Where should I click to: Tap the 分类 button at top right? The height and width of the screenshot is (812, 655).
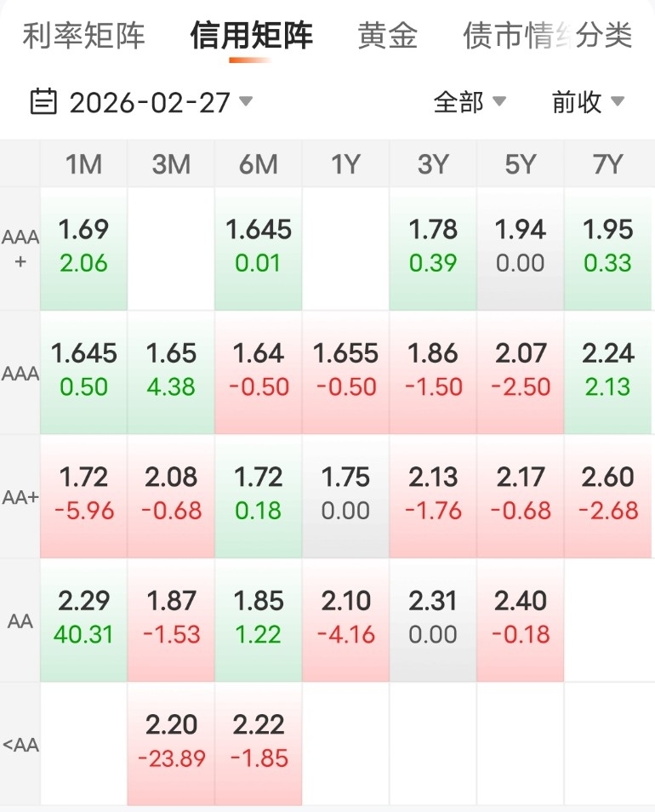[x=606, y=36]
